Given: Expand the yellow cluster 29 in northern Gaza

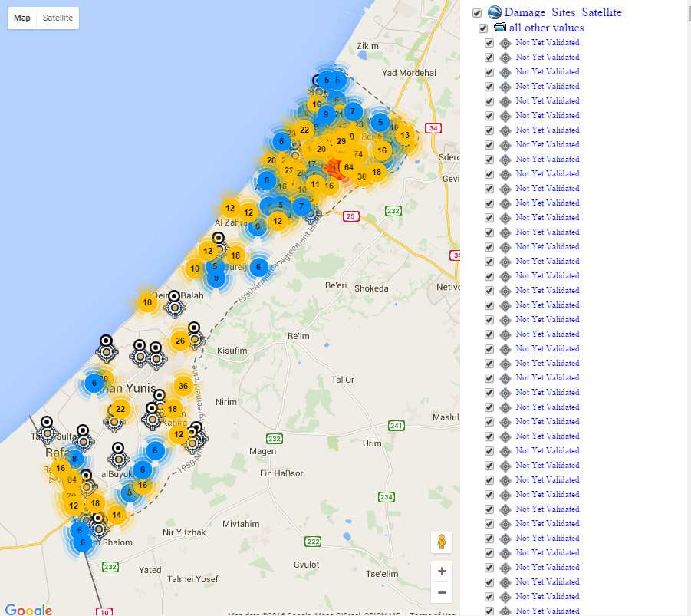Looking at the screenshot, I should (341, 141).
